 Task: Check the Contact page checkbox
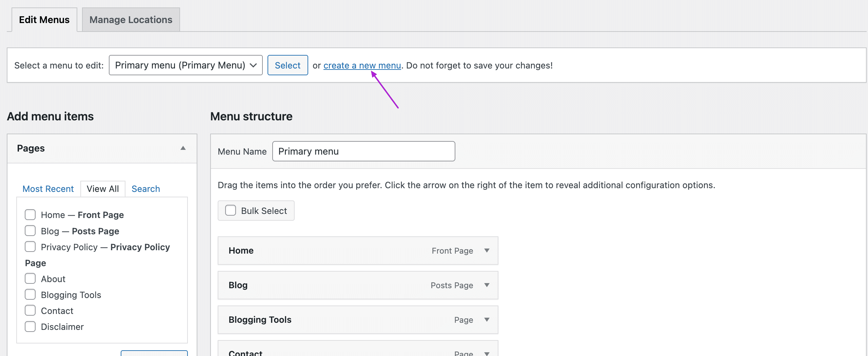click(30, 310)
